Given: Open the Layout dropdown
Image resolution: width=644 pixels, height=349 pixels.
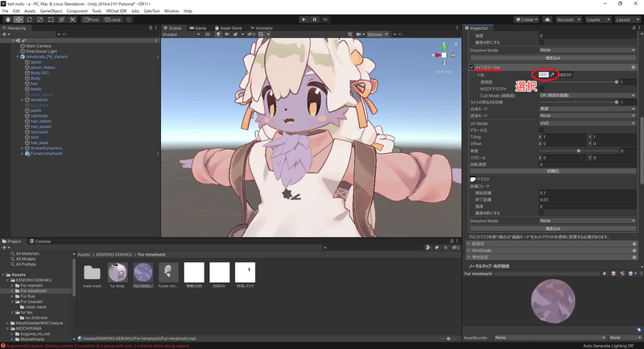Looking at the screenshot, I should click(627, 19).
